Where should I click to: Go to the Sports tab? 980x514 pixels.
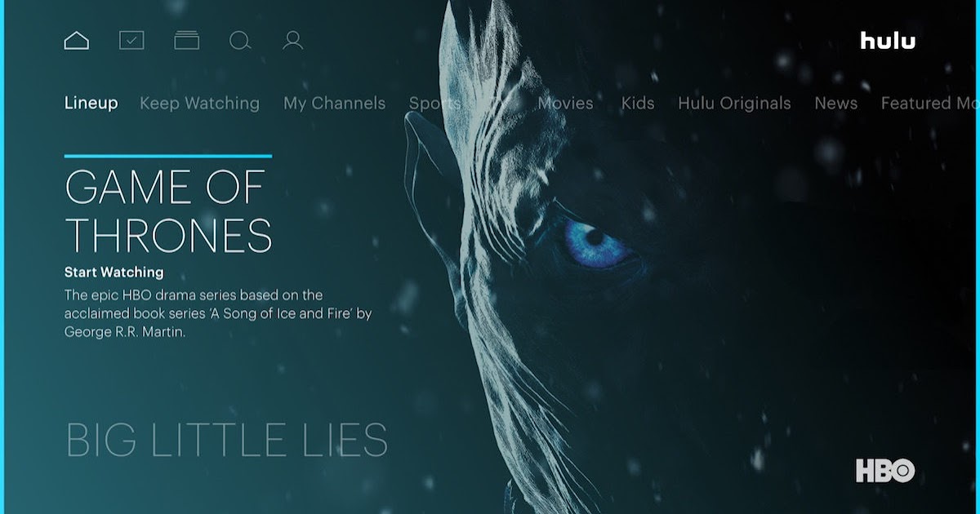point(435,104)
